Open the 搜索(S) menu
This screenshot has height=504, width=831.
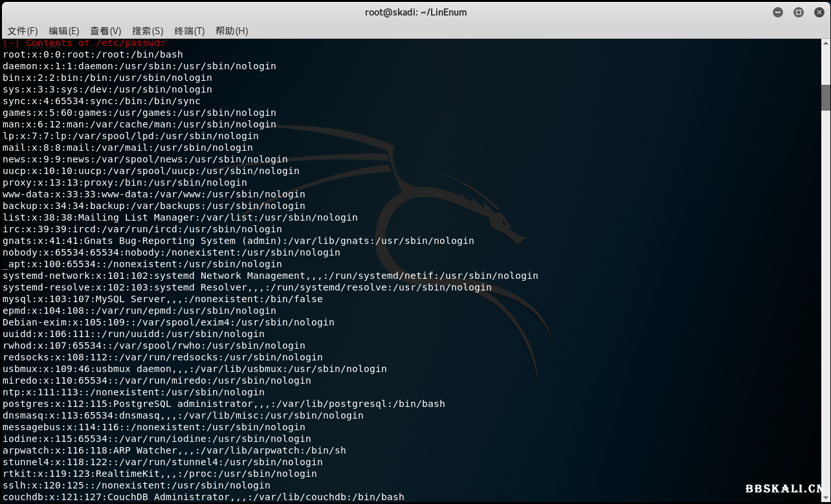[148, 31]
